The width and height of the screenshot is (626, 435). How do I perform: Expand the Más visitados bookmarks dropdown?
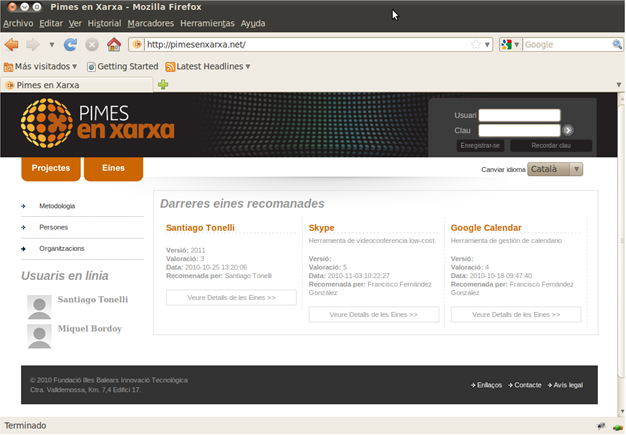click(x=41, y=67)
